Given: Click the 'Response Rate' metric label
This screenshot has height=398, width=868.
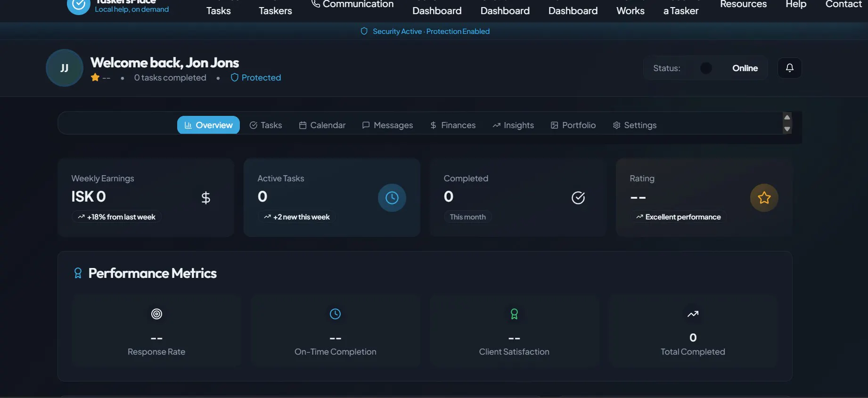Looking at the screenshot, I should (156, 352).
